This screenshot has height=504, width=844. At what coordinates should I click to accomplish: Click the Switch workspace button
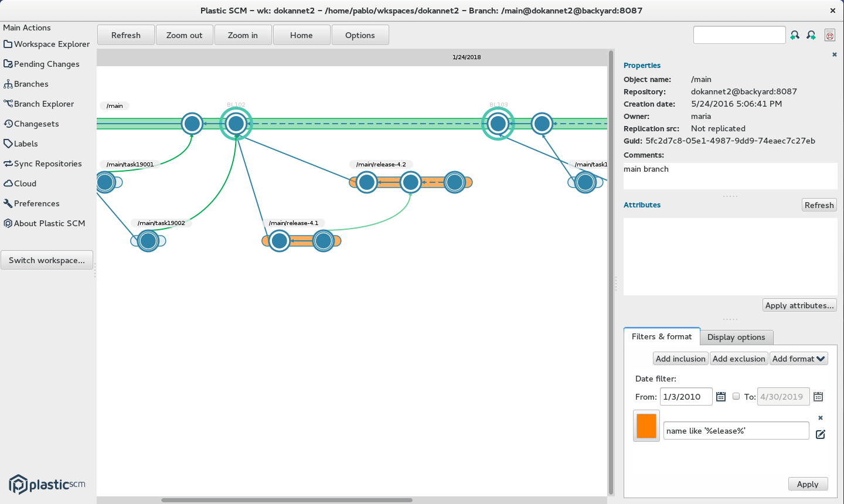tap(47, 260)
